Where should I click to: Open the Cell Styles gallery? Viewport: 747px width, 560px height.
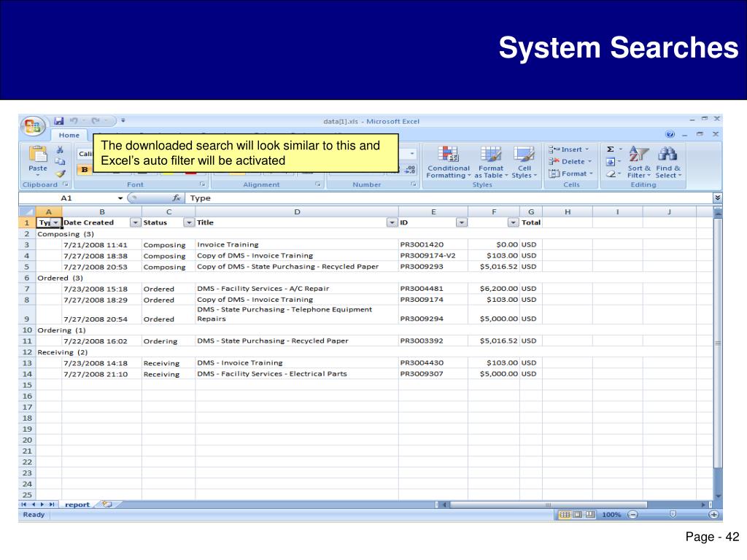(x=524, y=162)
